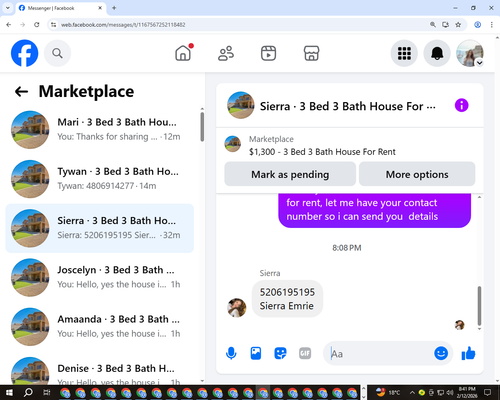The height and width of the screenshot is (400, 500).
Task: Open the taskbar clock and date
Action: [x=467, y=392]
